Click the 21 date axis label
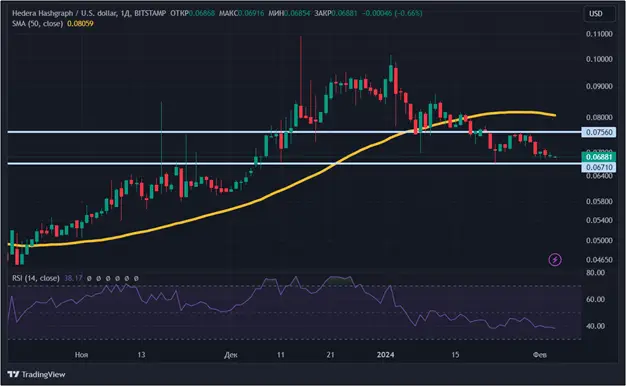The image size is (626, 386). [330, 355]
